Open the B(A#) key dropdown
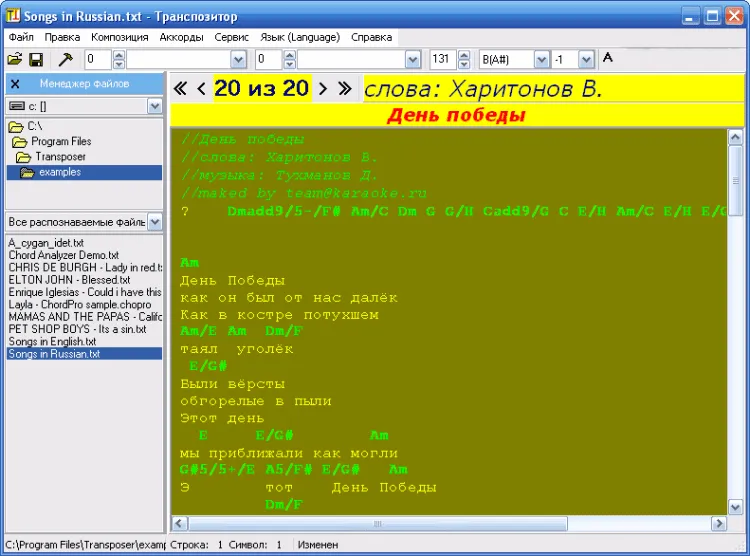The height and width of the screenshot is (556, 750). tap(541, 60)
